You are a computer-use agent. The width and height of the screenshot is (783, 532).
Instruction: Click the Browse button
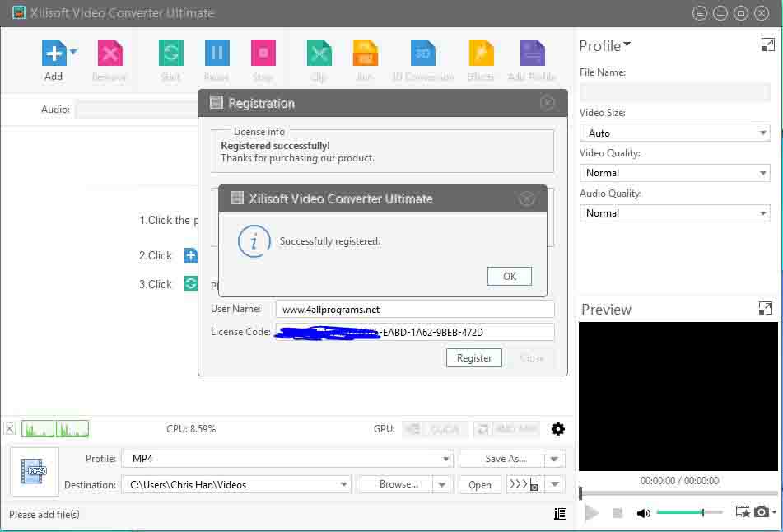pos(395,484)
